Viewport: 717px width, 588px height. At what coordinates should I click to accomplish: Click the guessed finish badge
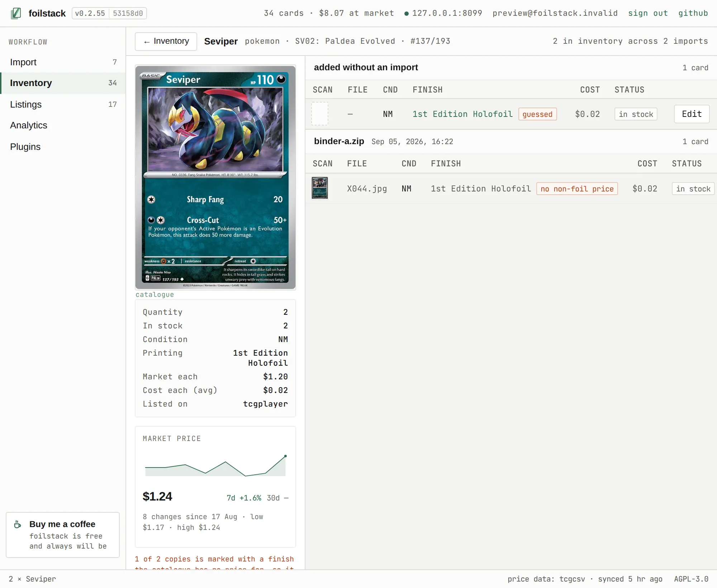(537, 114)
